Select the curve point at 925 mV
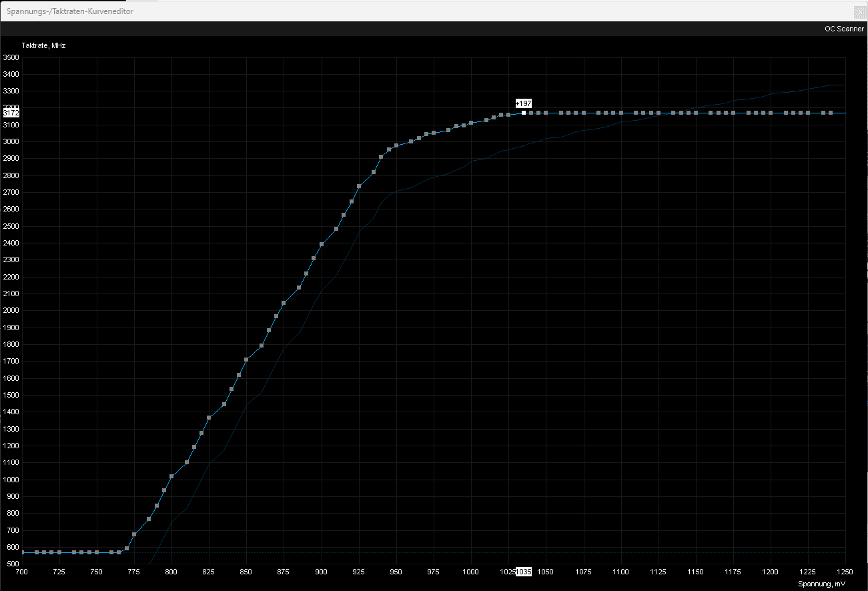This screenshot has width=868, height=591. pos(359,186)
